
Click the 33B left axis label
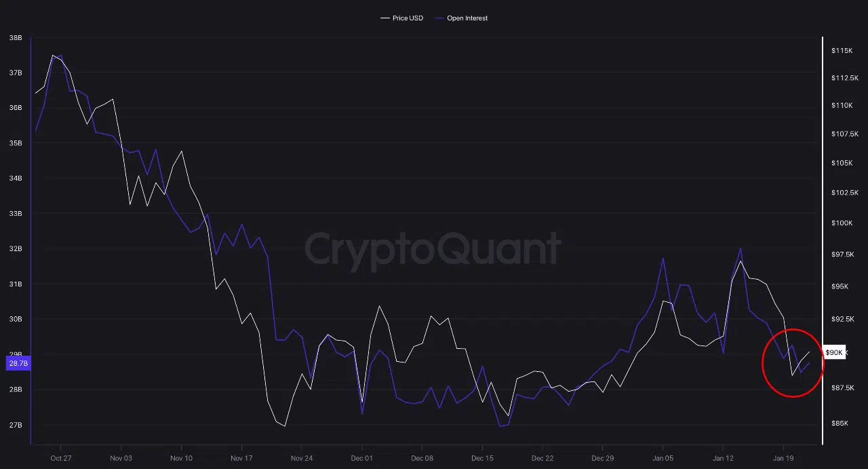coord(16,214)
